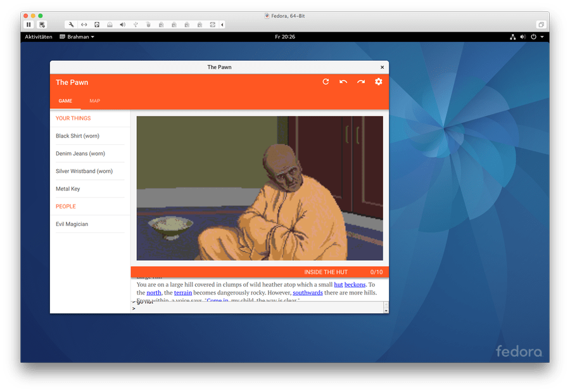Viewport: 570px width, 392px height.
Task: Select Evil Magician under People
Action: [x=72, y=224]
